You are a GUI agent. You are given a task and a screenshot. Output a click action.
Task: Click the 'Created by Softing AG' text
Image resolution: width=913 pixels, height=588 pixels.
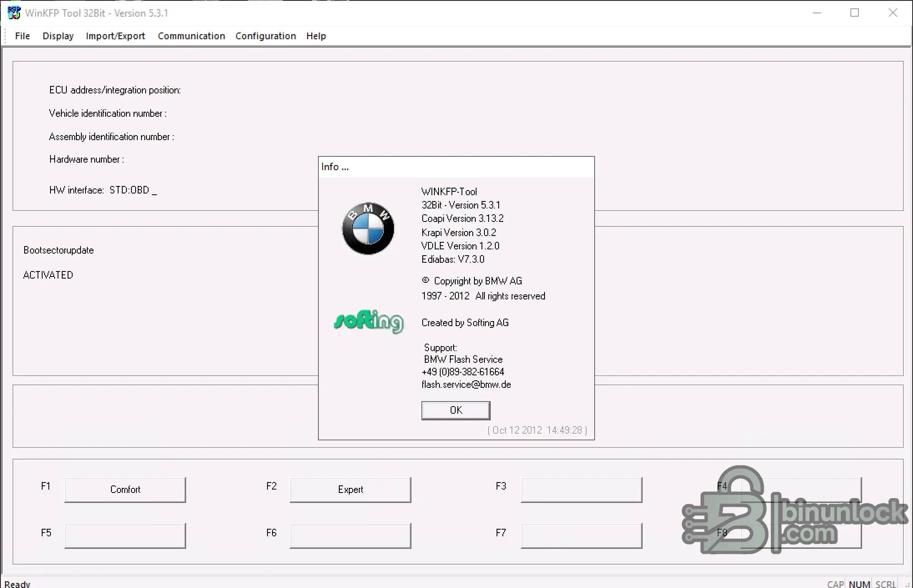(x=465, y=323)
